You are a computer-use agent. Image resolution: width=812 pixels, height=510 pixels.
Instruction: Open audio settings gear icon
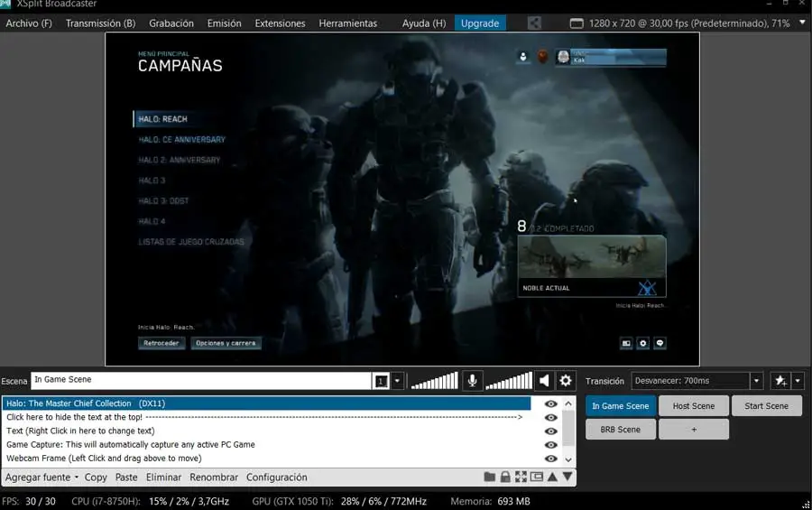[x=566, y=381]
